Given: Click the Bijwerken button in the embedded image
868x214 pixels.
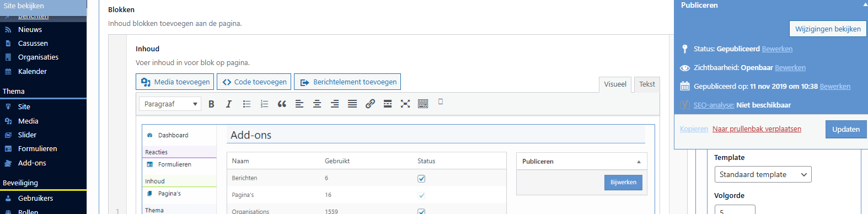Looking at the screenshot, I should point(623,182).
